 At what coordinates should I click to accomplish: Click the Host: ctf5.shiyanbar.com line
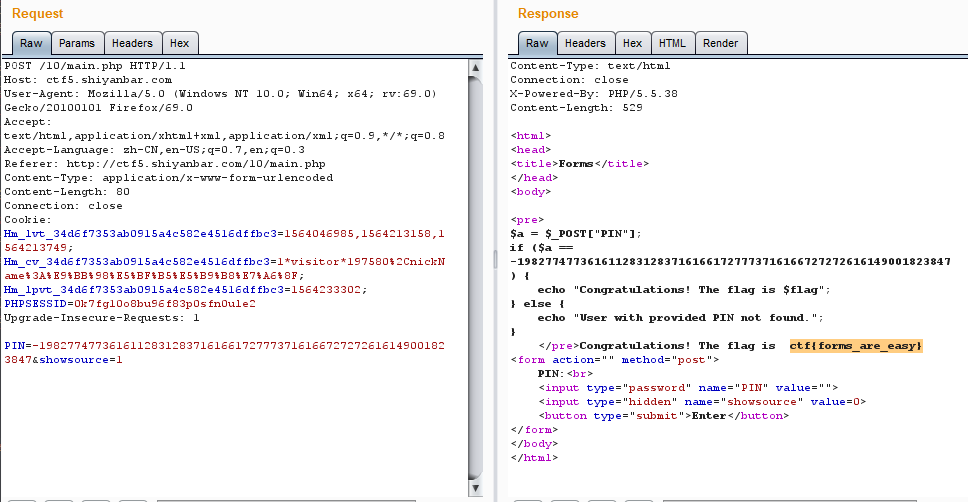tap(88, 80)
